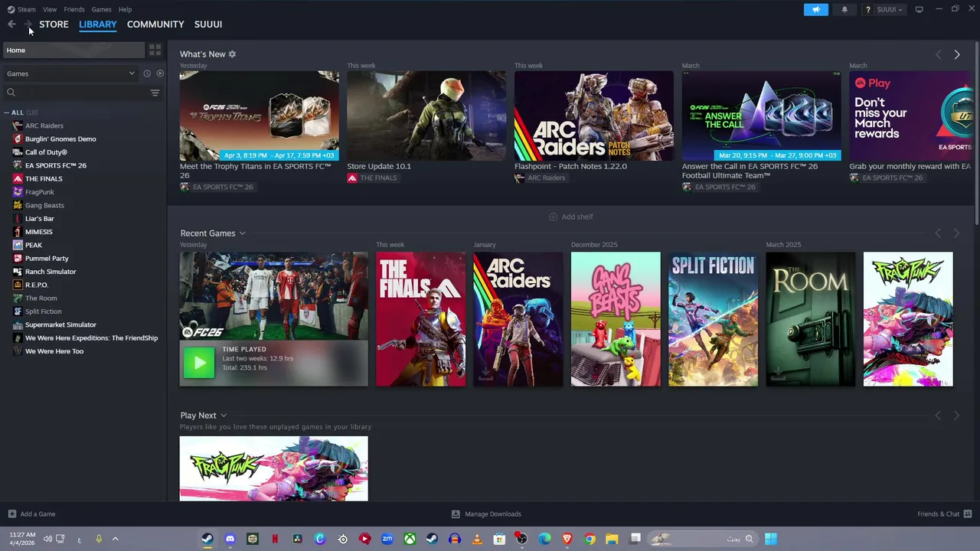
Task: Enter Big Picture mode from title bar
Action: pos(919,9)
